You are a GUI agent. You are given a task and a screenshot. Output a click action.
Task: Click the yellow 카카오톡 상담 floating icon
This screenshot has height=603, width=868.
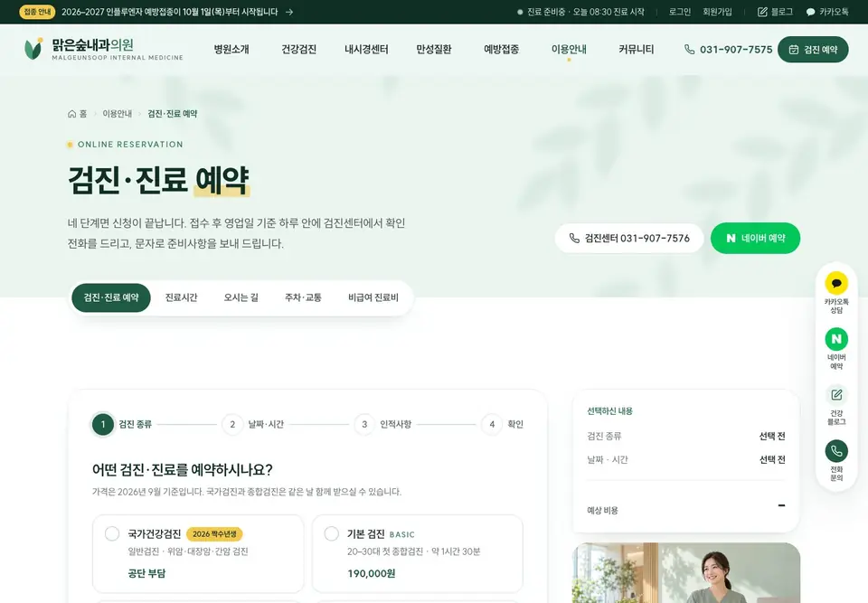click(835, 283)
